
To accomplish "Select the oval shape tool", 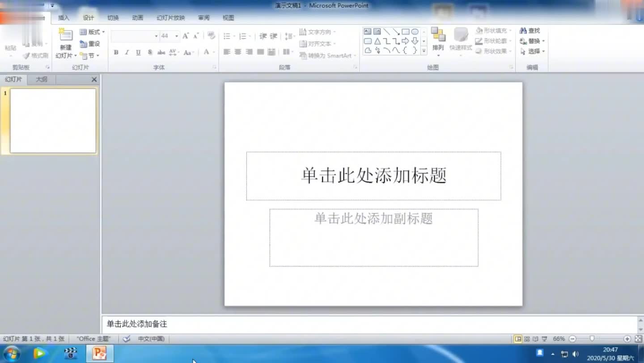I will point(414,31).
